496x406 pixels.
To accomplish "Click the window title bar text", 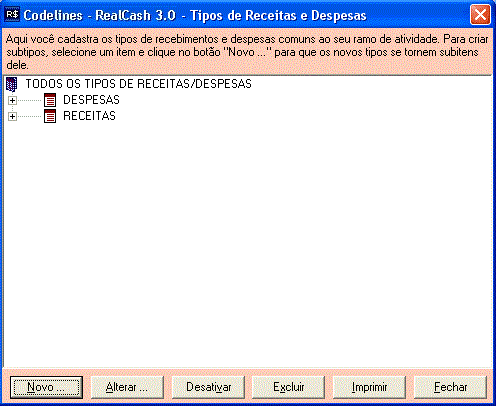I will tap(195, 15).
